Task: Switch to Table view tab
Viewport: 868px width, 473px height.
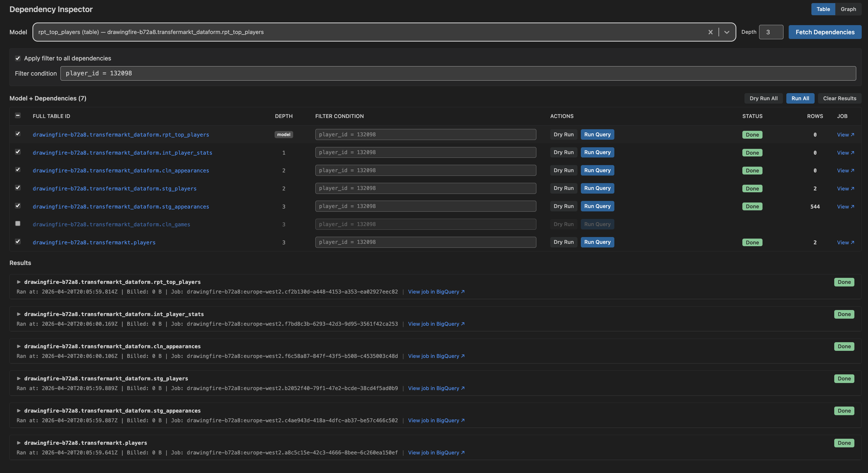Action: [x=823, y=9]
